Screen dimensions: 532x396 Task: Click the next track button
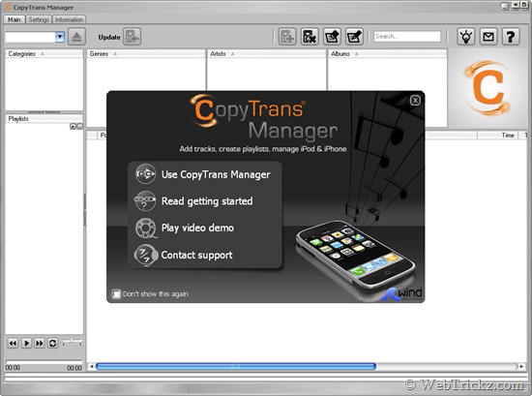[x=40, y=343]
